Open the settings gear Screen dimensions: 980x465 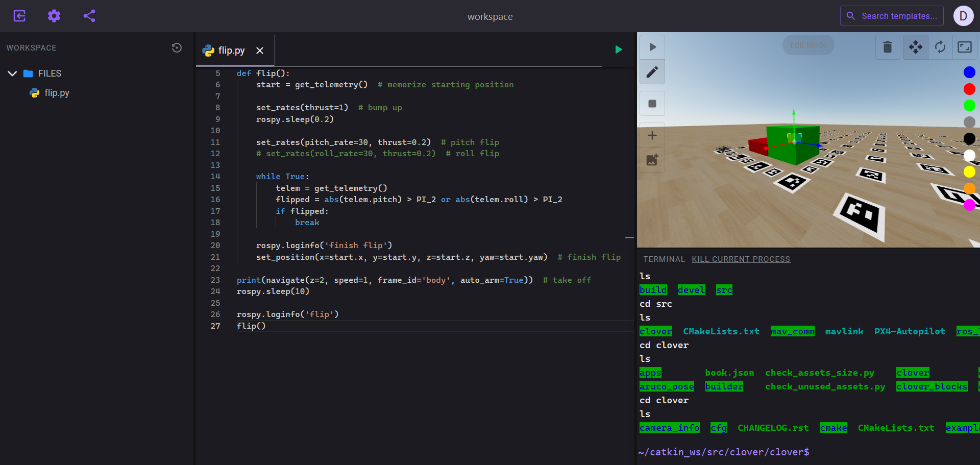pos(54,16)
